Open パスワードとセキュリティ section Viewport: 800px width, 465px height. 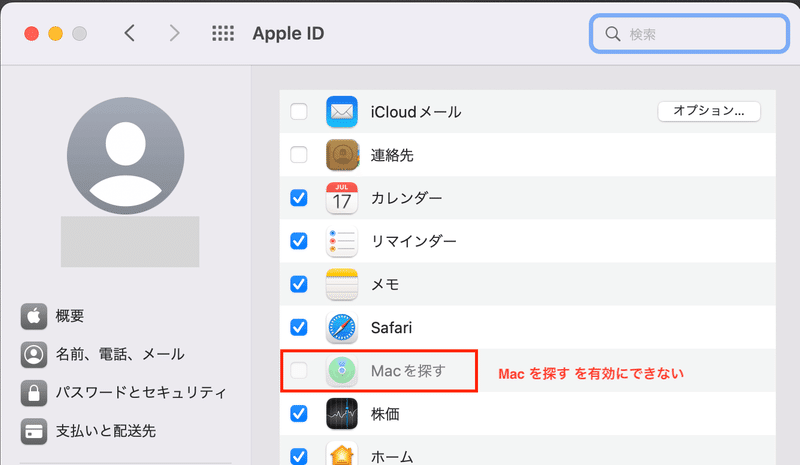140,393
